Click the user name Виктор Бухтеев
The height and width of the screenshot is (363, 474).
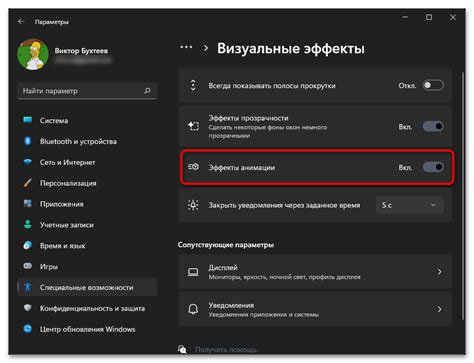pyautogui.click(x=81, y=51)
